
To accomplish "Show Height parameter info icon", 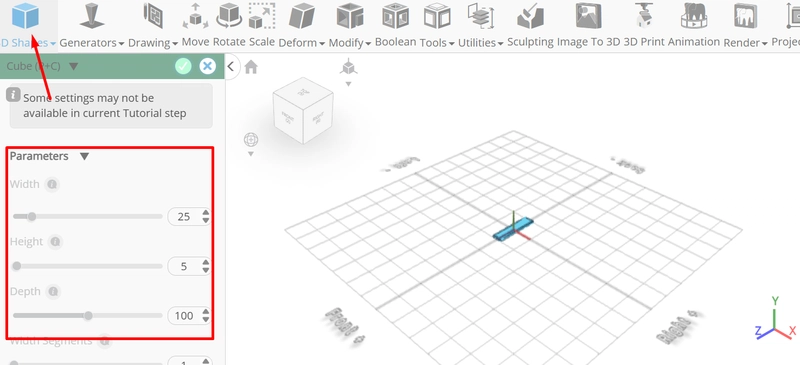I will 55,241.
